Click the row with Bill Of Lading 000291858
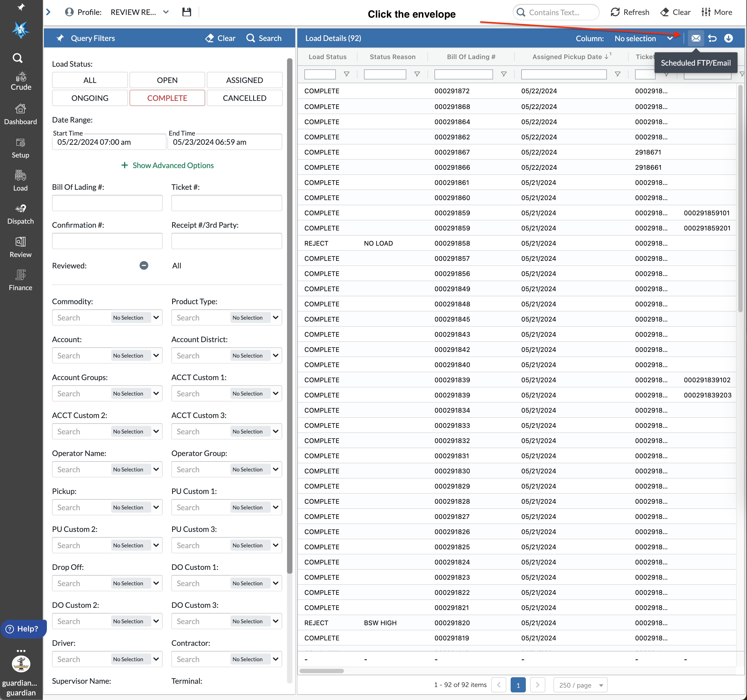Image resolution: width=747 pixels, height=700 pixels. pyautogui.click(x=517, y=243)
